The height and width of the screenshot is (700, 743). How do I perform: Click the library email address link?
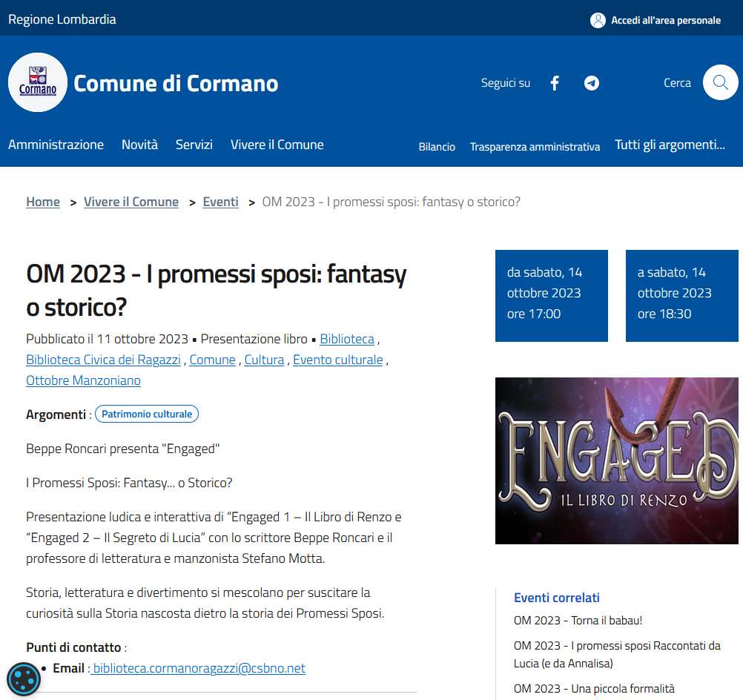tap(199, 668)
